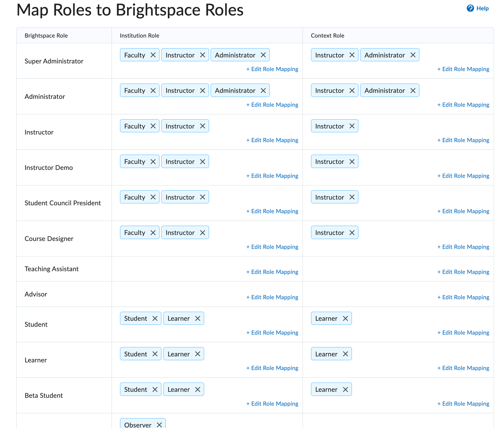Remove Instructor from Instructor Demo context roles
This screenshot has width=504, height=428.
(x=352, y=161)
